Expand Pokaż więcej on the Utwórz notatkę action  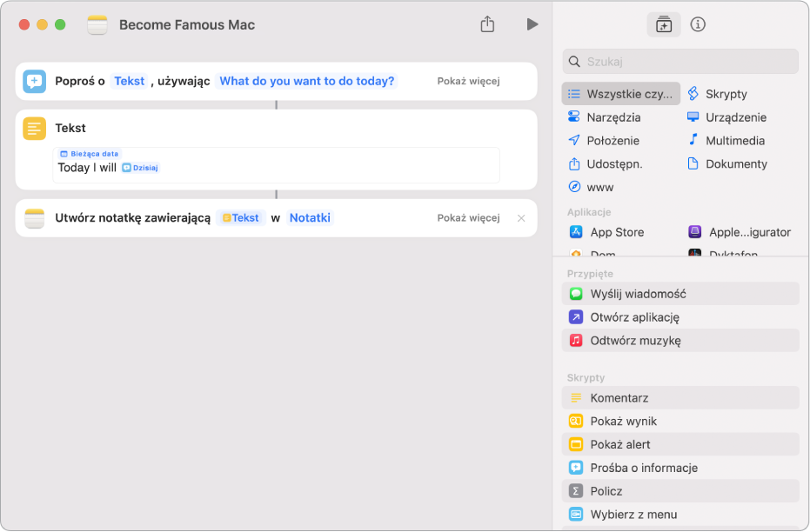click(468, 218)
